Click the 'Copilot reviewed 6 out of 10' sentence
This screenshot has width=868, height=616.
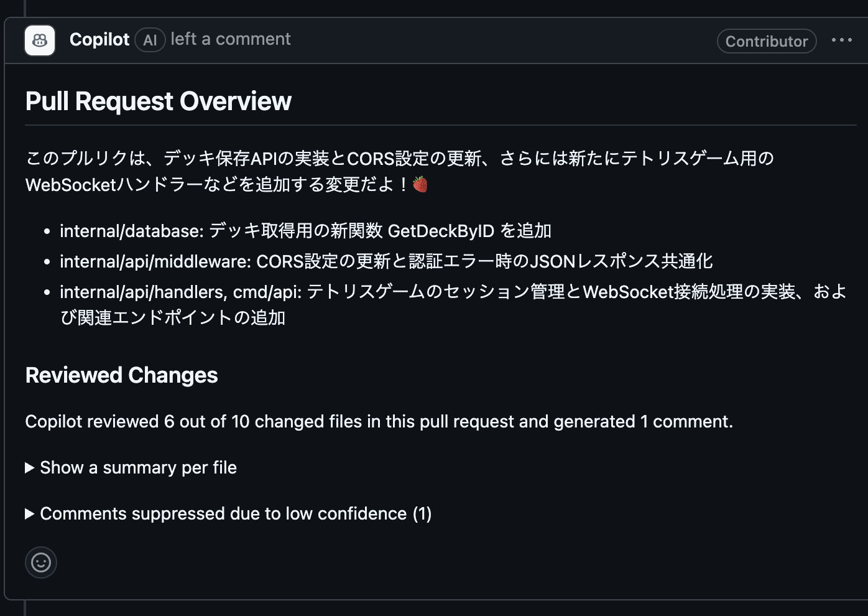[x=379, y=421]
